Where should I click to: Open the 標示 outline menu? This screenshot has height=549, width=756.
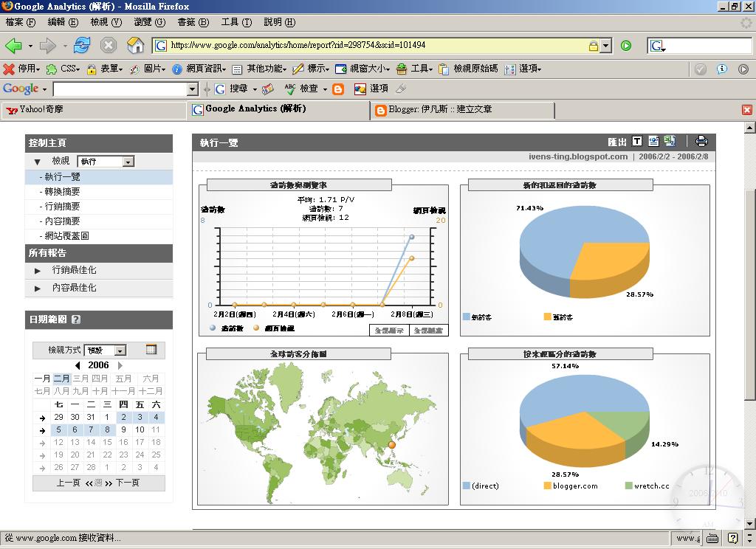(311, 69)
